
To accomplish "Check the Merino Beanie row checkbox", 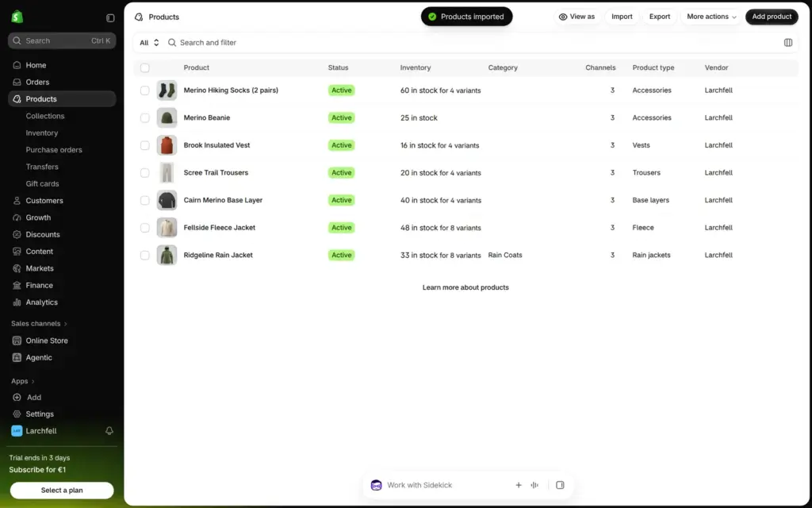I will (145, 117).
